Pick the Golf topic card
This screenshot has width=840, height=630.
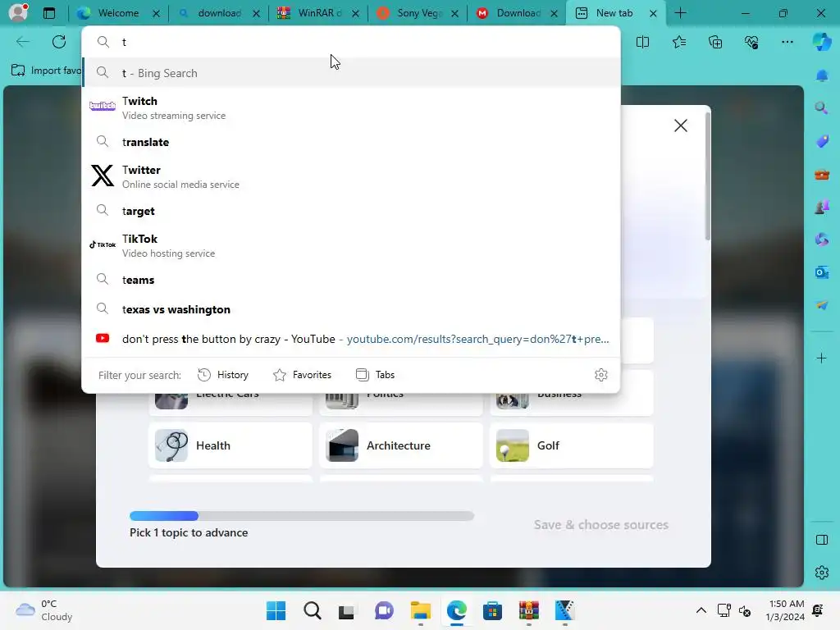(572, 445)
